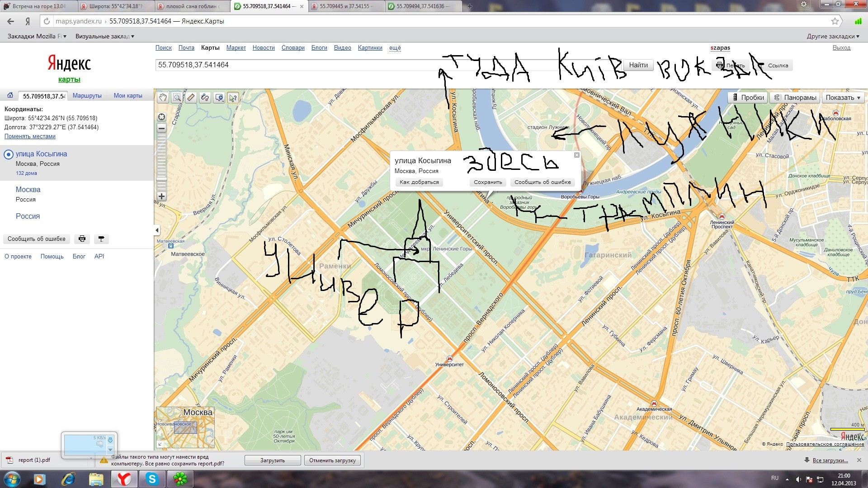
Task: Open the Мои карты tab
Action: 128,96
